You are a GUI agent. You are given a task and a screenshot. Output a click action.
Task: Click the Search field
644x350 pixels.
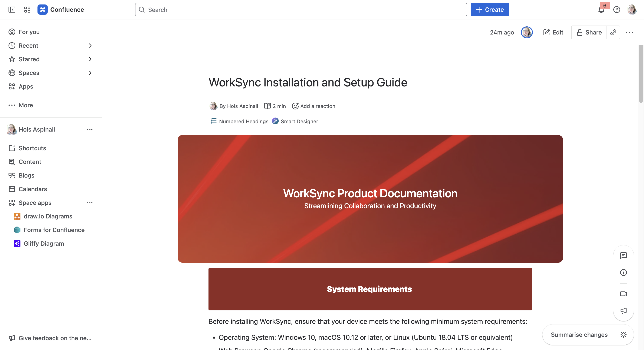(301, 10)
